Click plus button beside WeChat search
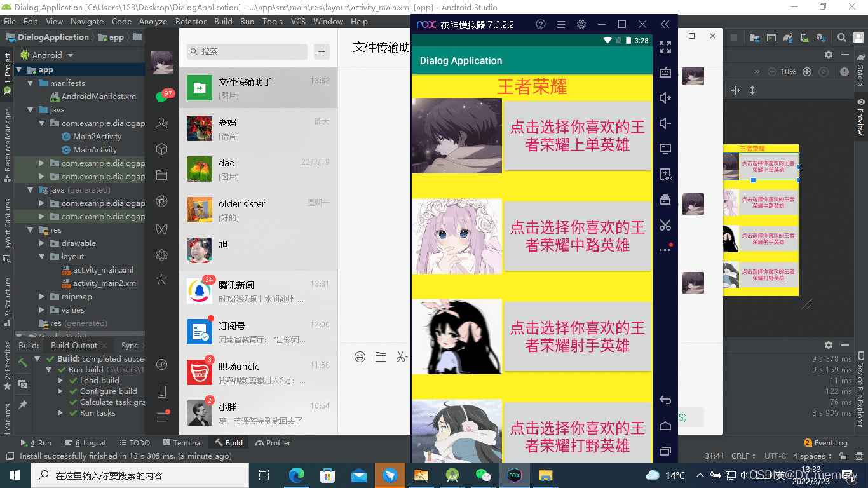The width and height of the screenshot is (868, 488). point(322,51)
